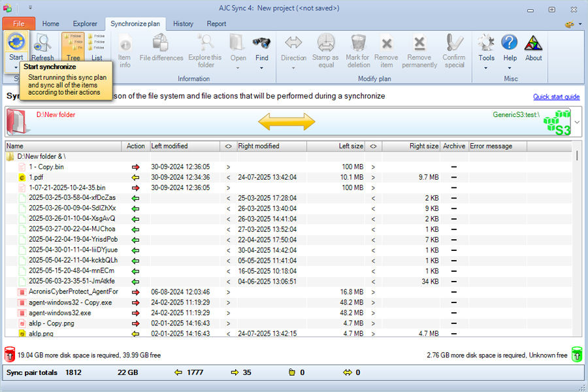The height and width of the screenshot is (392, 588).
Task: Click the action arrow for agent-windows32.exe
Action: click(135, 313)
